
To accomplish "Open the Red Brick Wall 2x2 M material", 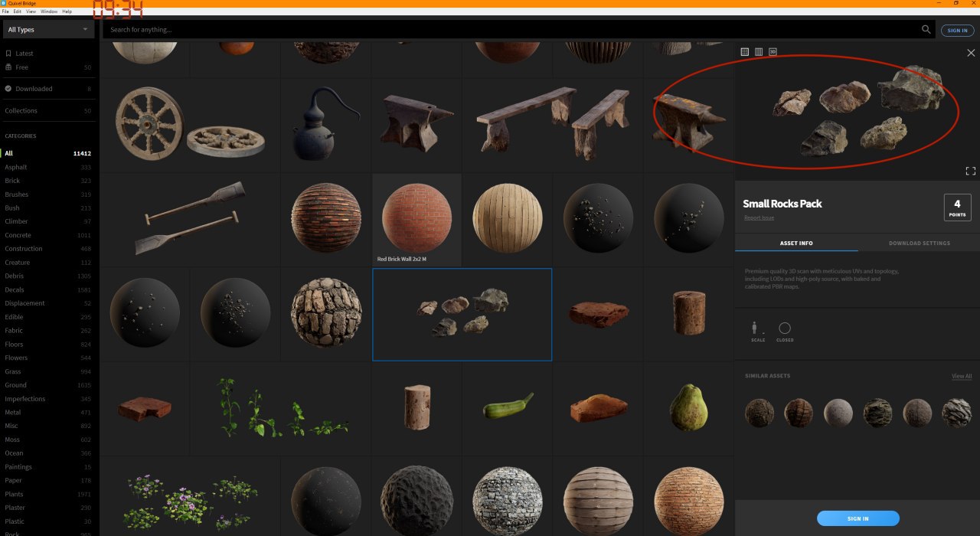I will pos(416,219).
